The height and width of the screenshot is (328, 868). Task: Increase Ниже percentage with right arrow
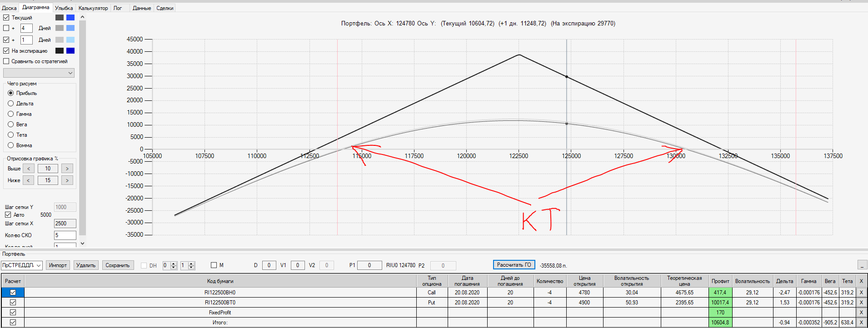coord(67,180)
